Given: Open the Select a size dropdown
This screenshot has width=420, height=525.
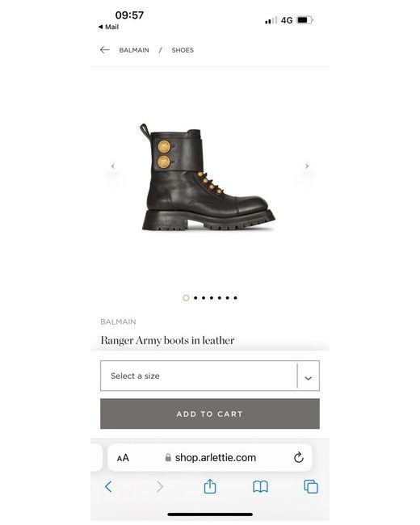Looking at the screenshot, I should click(210, 376).
